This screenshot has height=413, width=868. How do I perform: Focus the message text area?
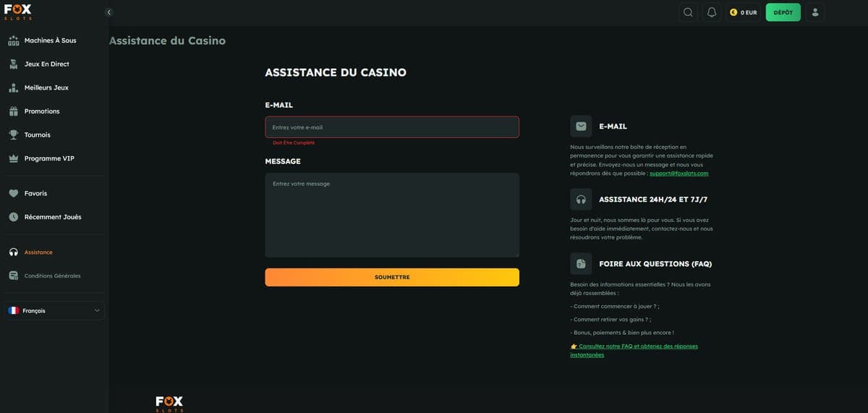coord(392,215)
